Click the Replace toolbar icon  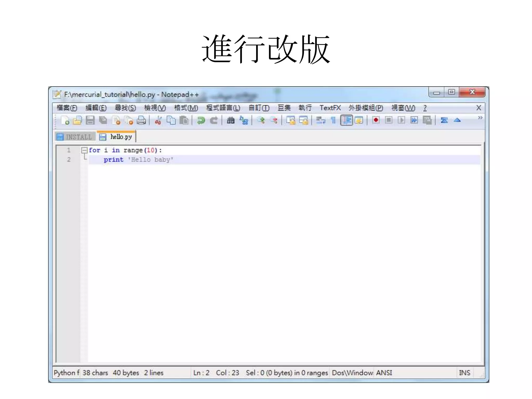[x=244, y=121]
